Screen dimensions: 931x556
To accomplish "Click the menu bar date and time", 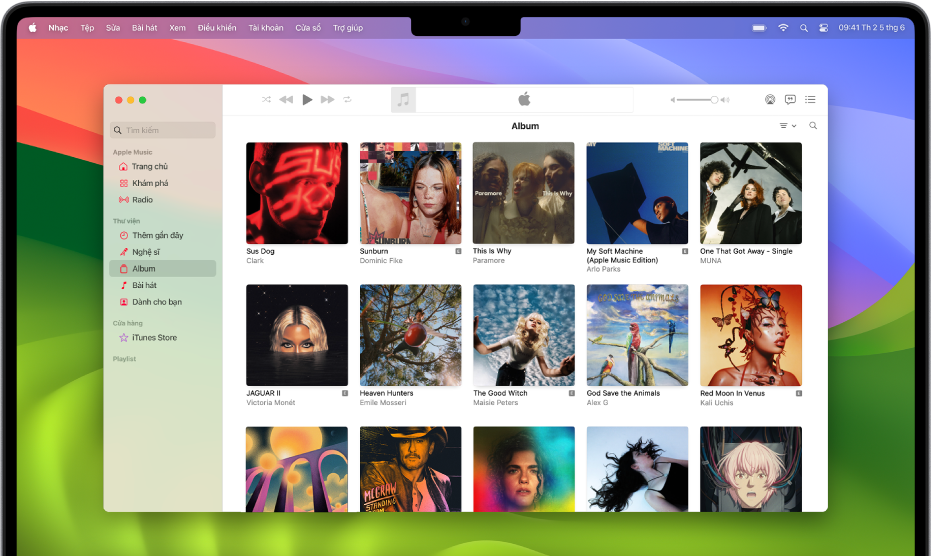I will [872, 27].
